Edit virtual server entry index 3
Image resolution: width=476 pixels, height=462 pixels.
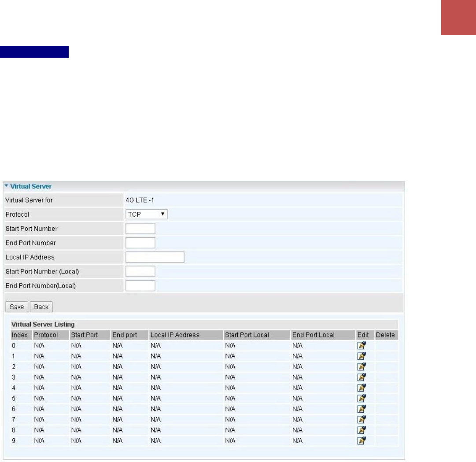coord(361,377)
